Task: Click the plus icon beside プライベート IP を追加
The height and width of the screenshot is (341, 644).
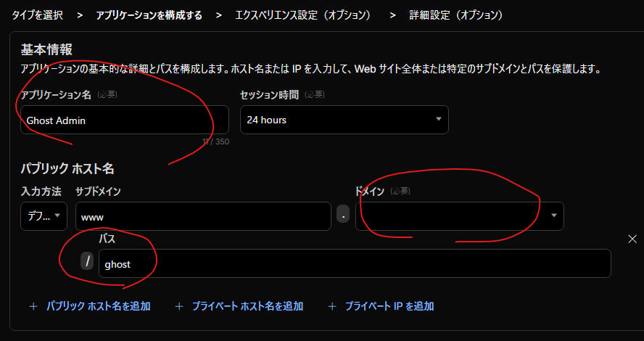Action: 332,306
